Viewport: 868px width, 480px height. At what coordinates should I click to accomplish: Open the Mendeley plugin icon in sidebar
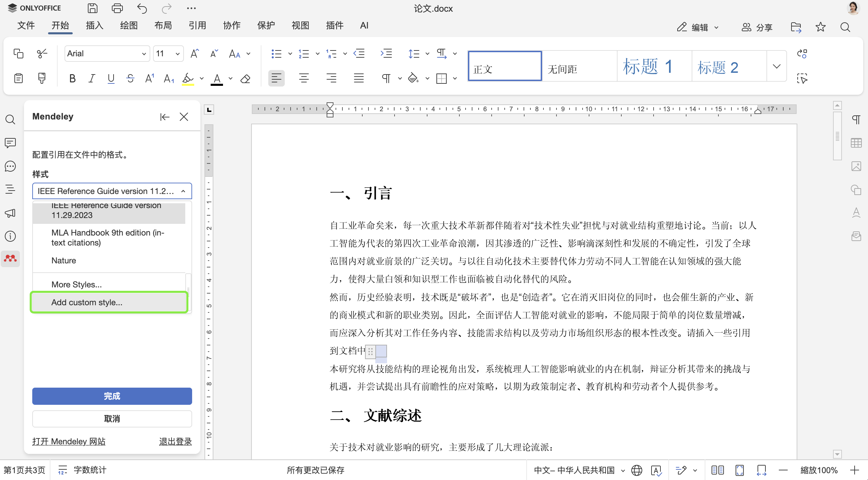tap(10, 259)
